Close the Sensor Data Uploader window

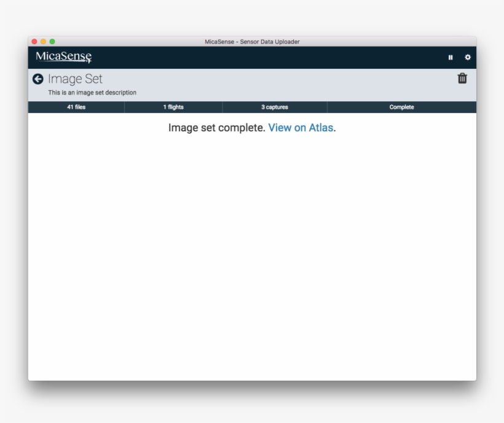(34, 42)
